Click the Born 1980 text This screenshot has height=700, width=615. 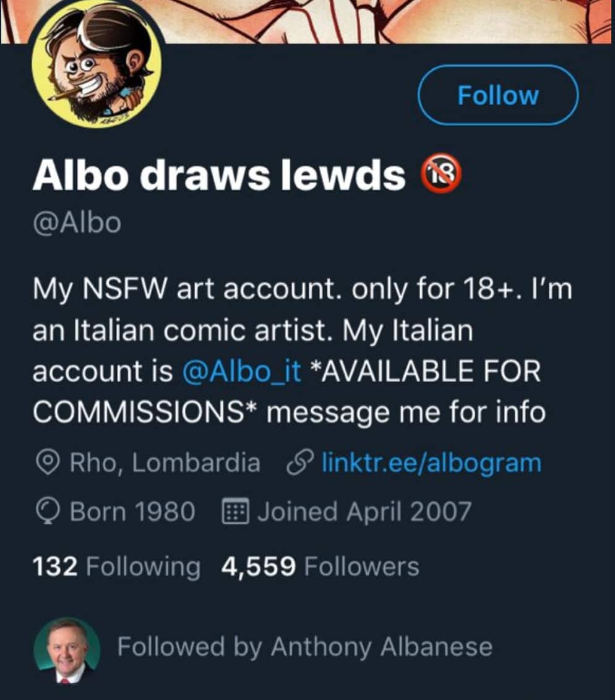click(133, 512)
